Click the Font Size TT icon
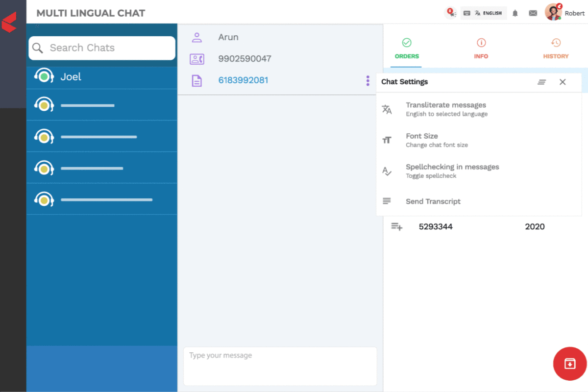 387,140
